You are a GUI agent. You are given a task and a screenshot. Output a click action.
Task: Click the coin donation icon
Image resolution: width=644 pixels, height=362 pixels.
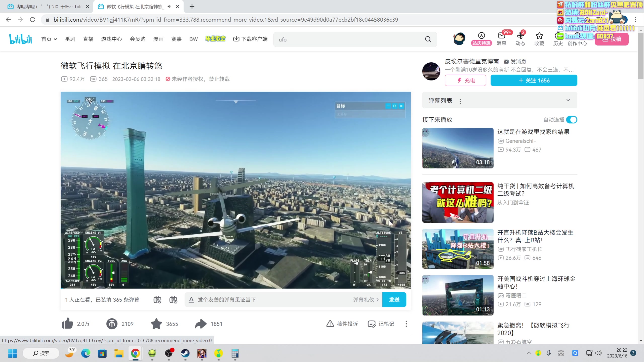coord(112,324)
